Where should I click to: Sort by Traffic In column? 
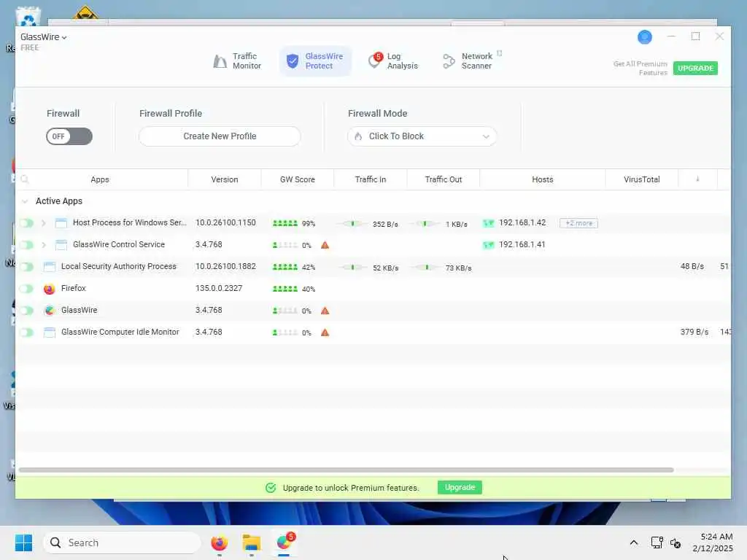tap(370, 179)
